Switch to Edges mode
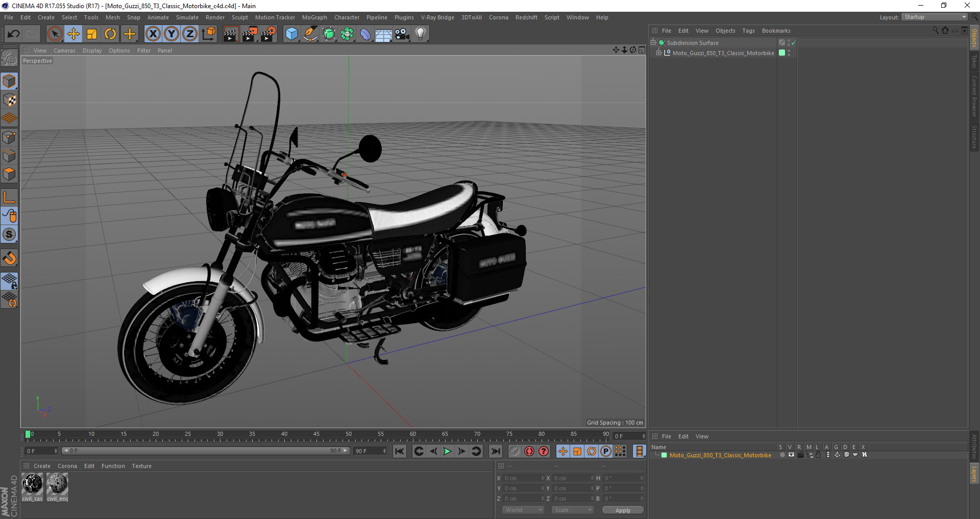The height and width of the screenshot is (519, 980). (9, 156)
